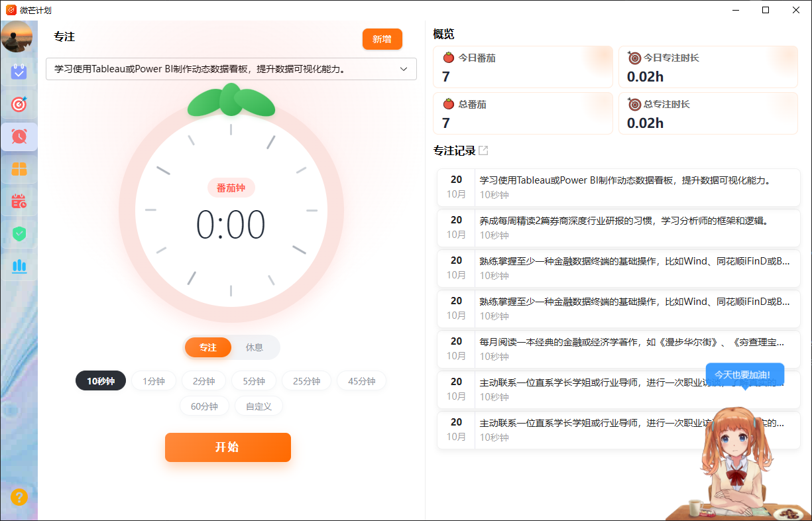Select the alarm clock focus sidebar icon
This screenshot has width=812, height=521.
pyautogui.click(x=19, y=137)
